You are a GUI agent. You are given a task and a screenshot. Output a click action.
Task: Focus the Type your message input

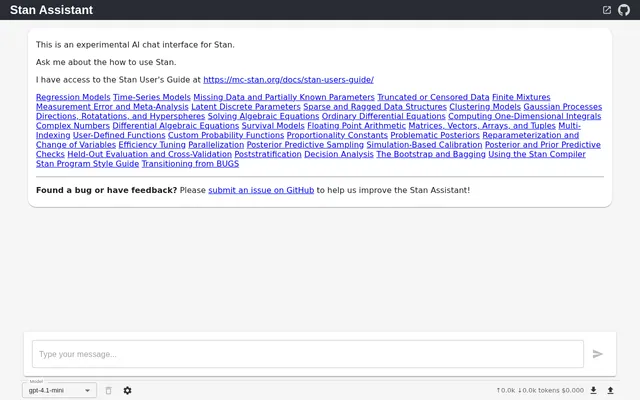pos(308,354)
